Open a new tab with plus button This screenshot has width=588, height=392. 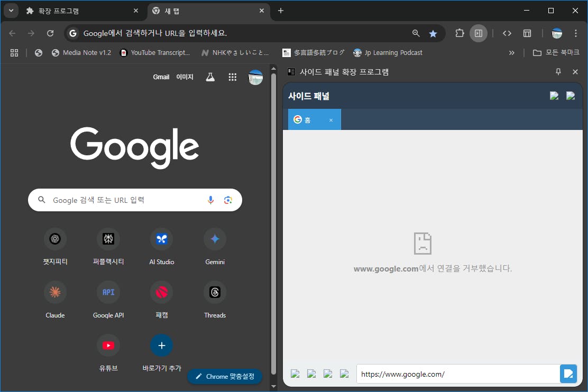(280, 11)
